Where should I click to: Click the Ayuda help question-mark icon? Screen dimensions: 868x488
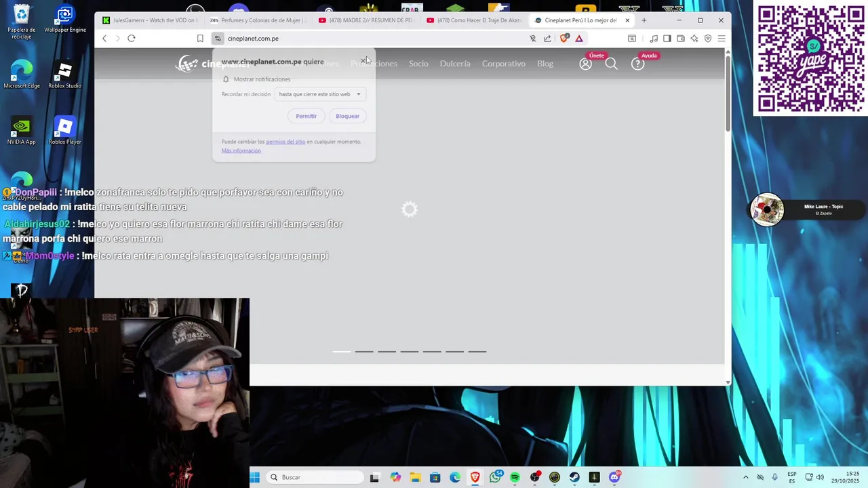coord(637,64)
